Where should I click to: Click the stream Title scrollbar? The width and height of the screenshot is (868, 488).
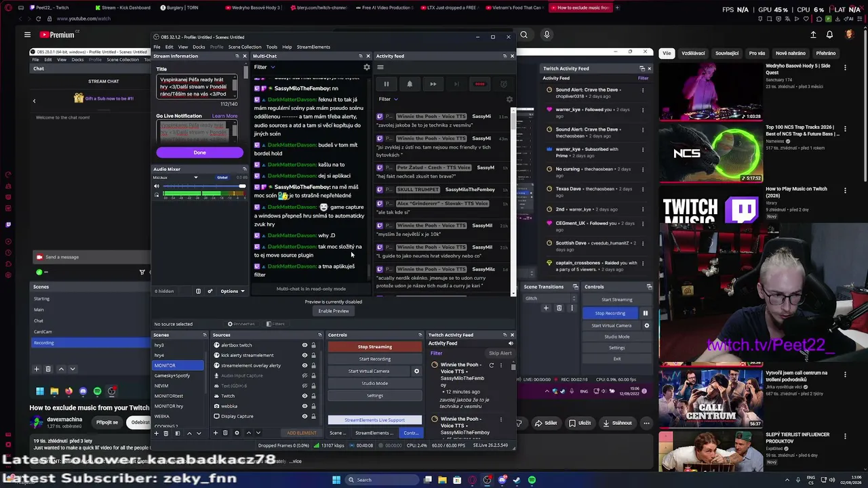coord(235,87)
